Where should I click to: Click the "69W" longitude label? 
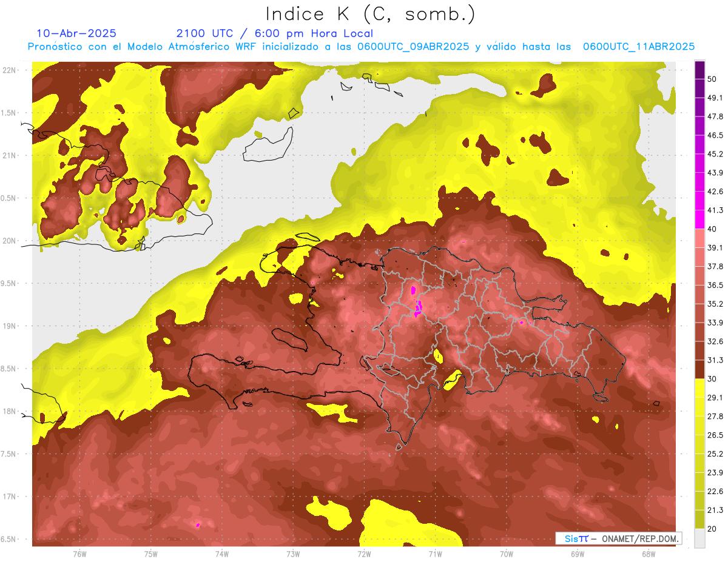(578, 554)
